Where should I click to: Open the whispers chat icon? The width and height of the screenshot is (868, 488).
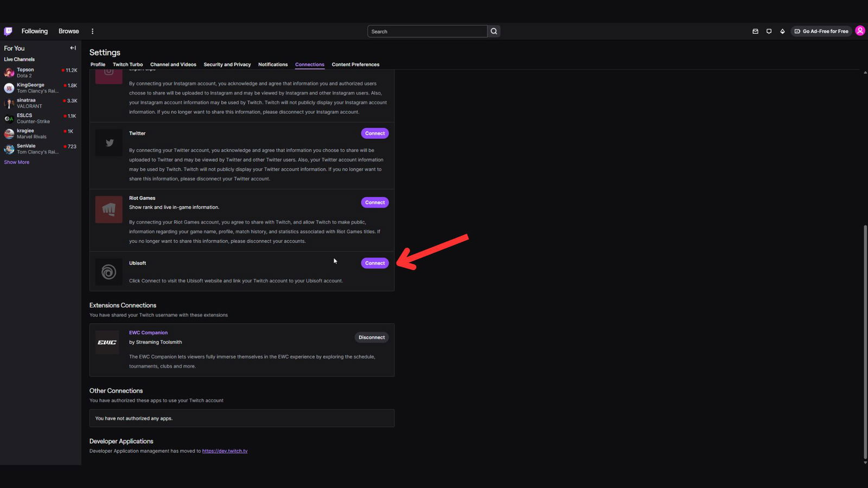click(x=769, y=31)
